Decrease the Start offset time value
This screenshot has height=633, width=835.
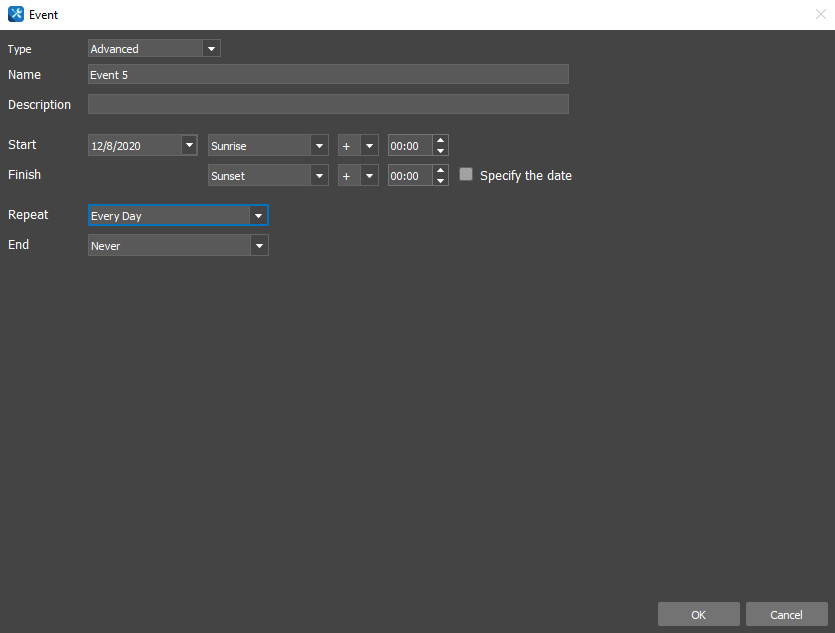pyautogui.click(x=441, y=151)
